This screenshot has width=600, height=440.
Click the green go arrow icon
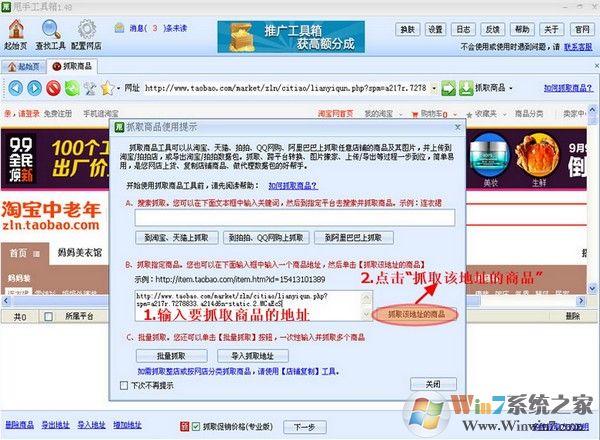pyautogui.click(x=448, y=88)
